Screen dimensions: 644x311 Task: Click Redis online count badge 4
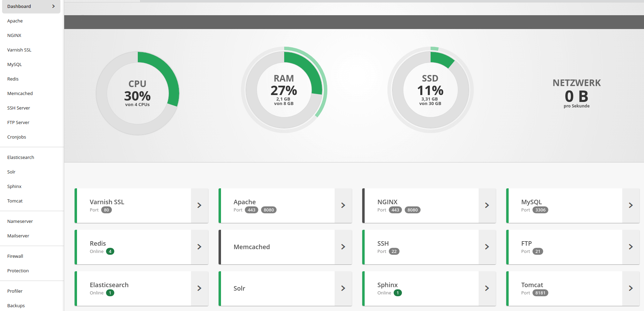[110, 251]
